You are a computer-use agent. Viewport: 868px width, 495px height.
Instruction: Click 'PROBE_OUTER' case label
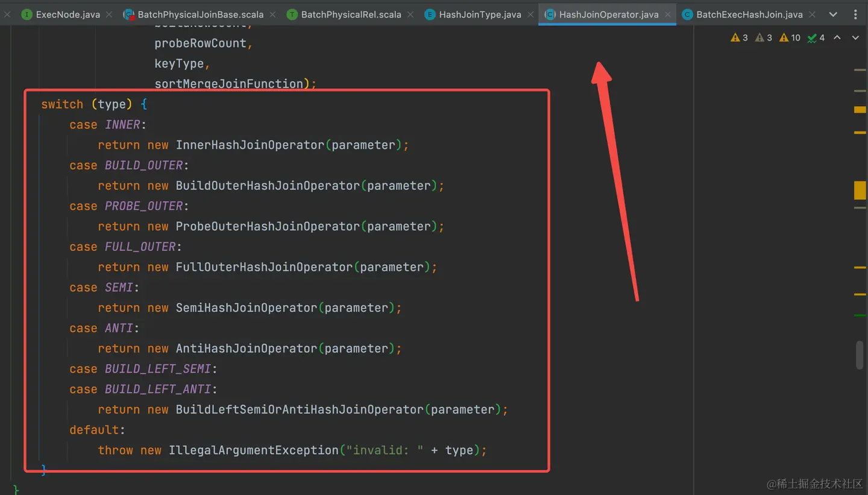coord(144,206)
